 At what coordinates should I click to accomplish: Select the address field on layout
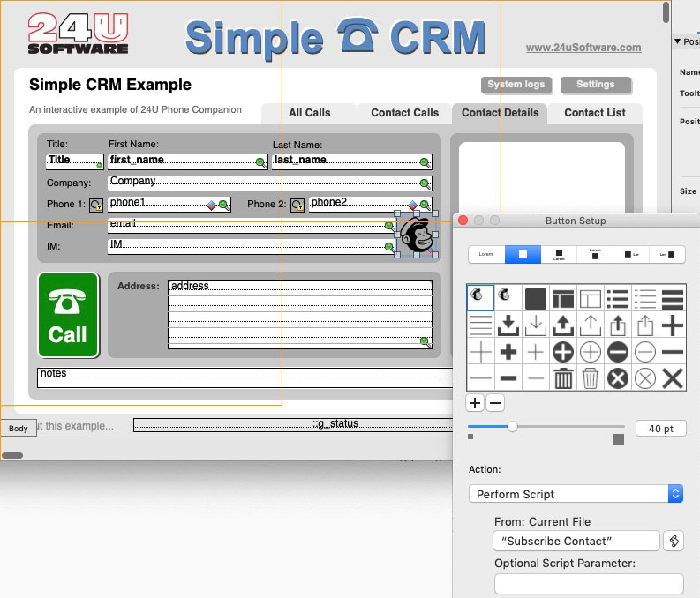tap(300, 314)
